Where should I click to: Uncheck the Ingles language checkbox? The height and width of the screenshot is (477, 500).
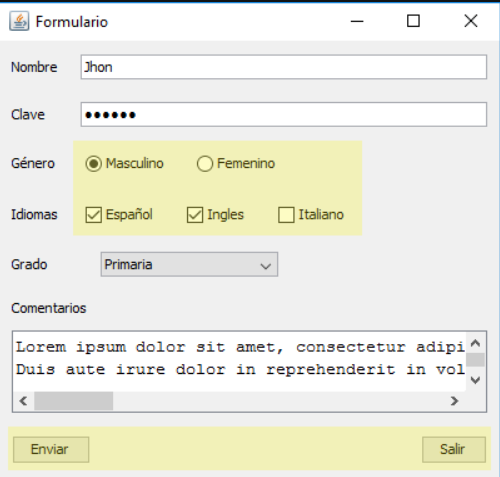click(x=195, y=215)
